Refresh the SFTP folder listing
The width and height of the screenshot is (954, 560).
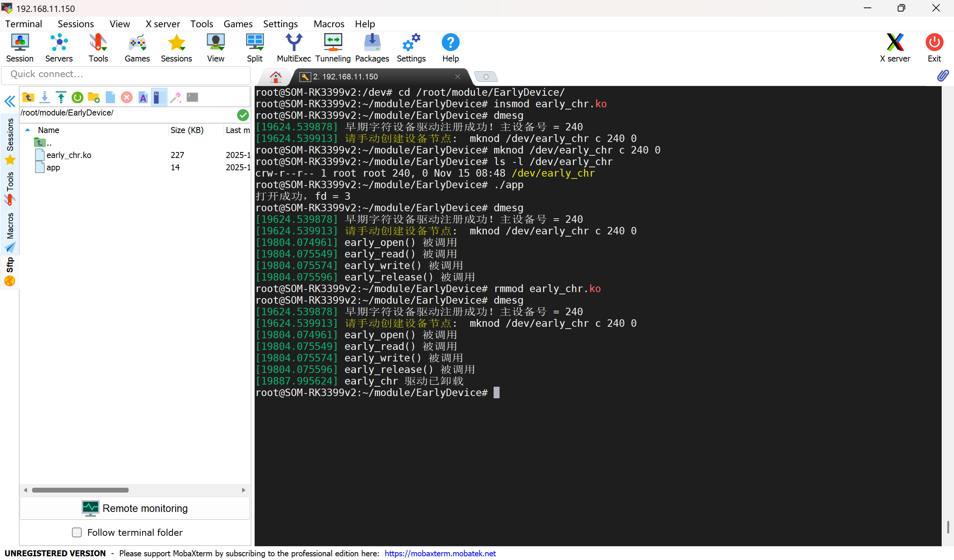click(77, 98)
